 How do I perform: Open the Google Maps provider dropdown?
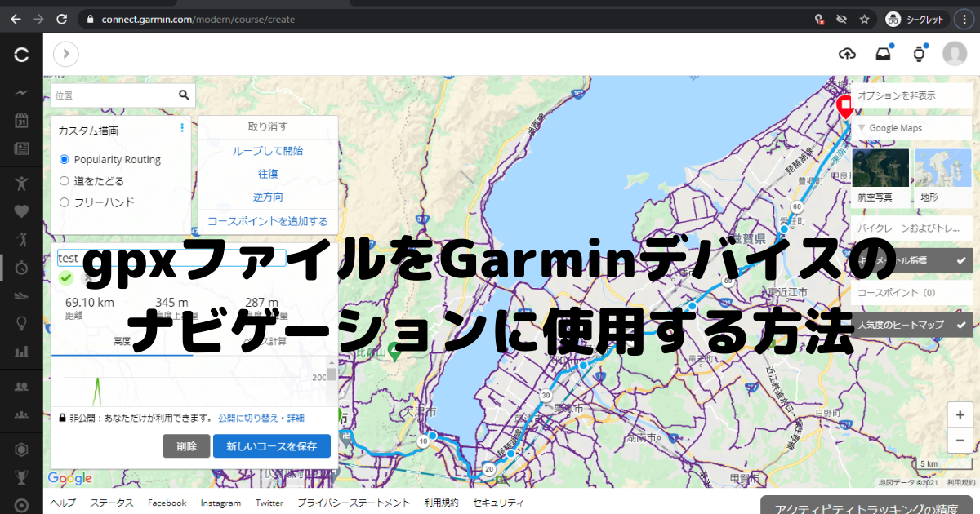(911, 128)
